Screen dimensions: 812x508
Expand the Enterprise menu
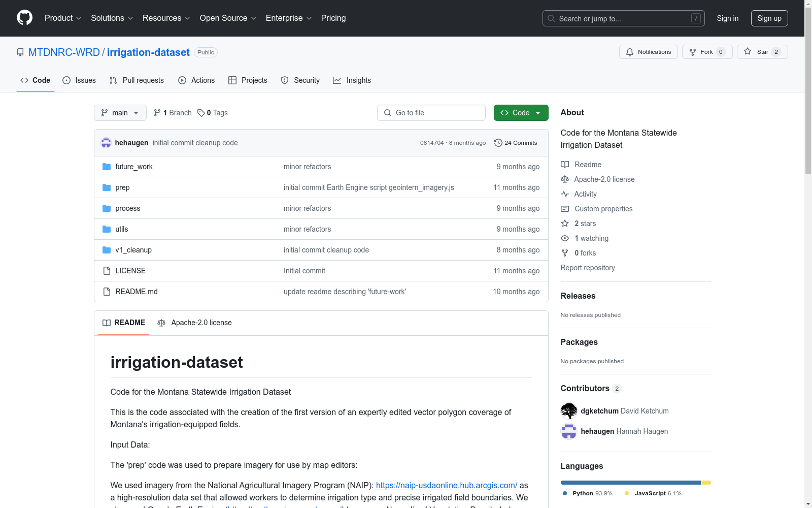(x=289, y=18)
